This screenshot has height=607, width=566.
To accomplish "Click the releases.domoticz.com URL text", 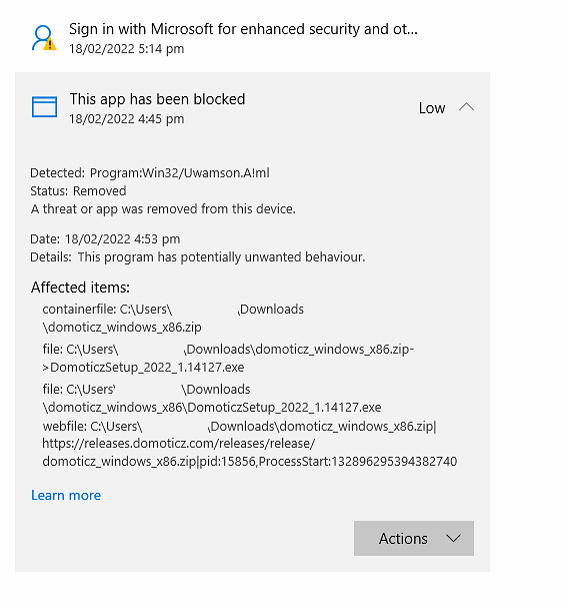I will pos(179,443).
